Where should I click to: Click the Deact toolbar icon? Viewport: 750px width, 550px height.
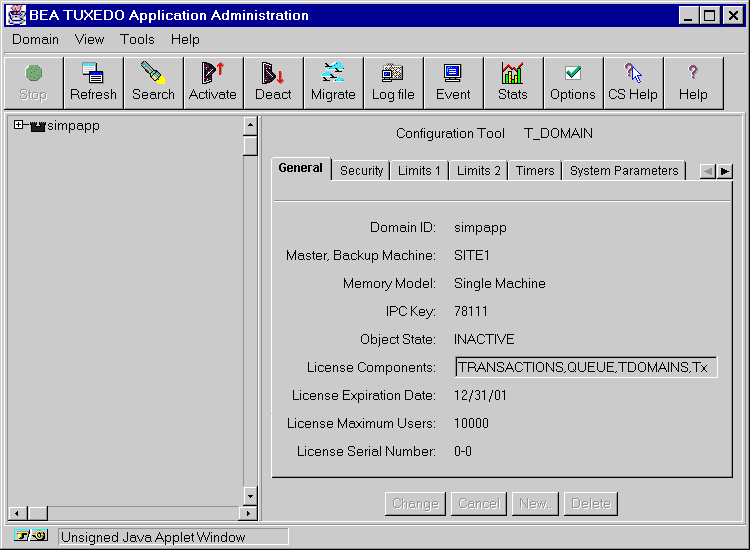coord(274,83)
